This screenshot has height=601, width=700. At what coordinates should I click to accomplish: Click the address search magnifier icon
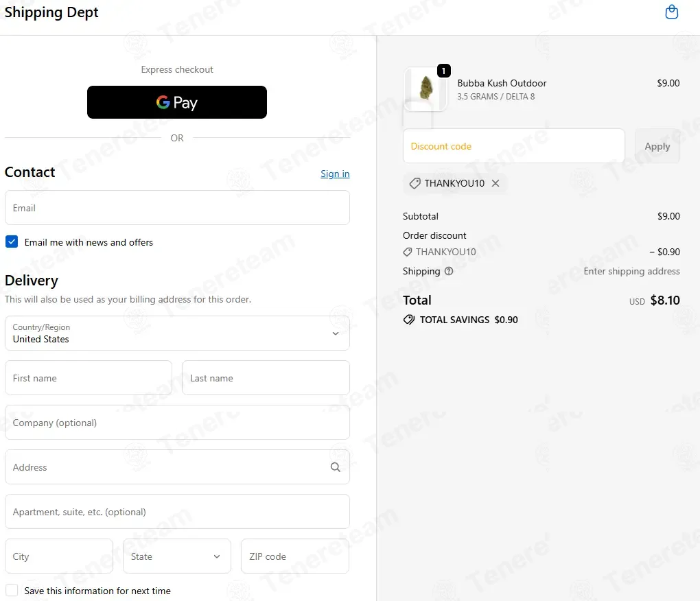coord(336,467)
